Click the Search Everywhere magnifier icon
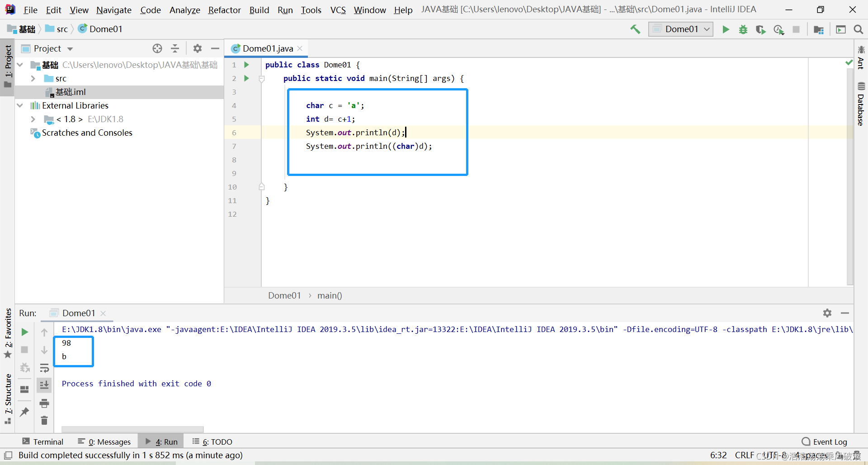The width and height of the screenshot is (868, 465). (x=858, y=29)
